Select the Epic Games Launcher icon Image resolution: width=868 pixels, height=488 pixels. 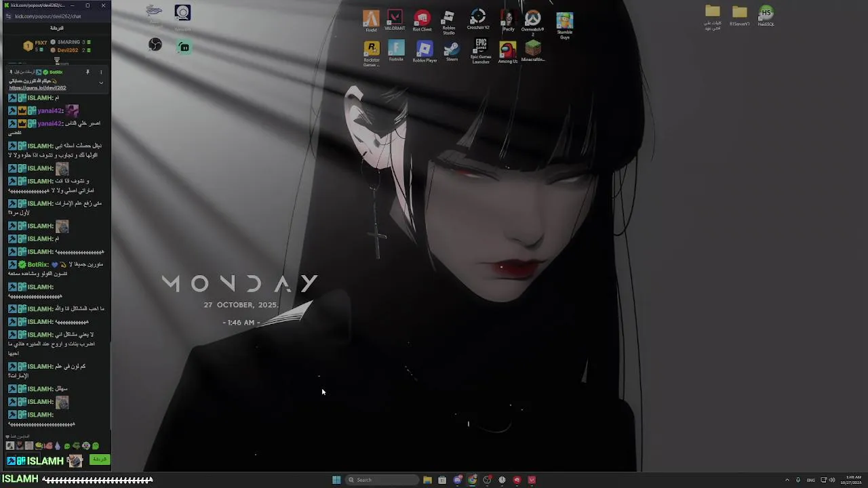[x=481, y=52]
